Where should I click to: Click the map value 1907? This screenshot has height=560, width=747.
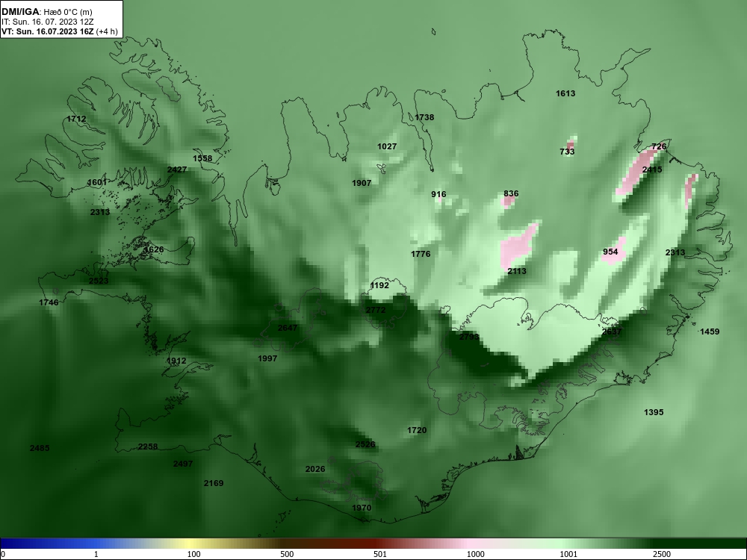[x=362, y=183]
